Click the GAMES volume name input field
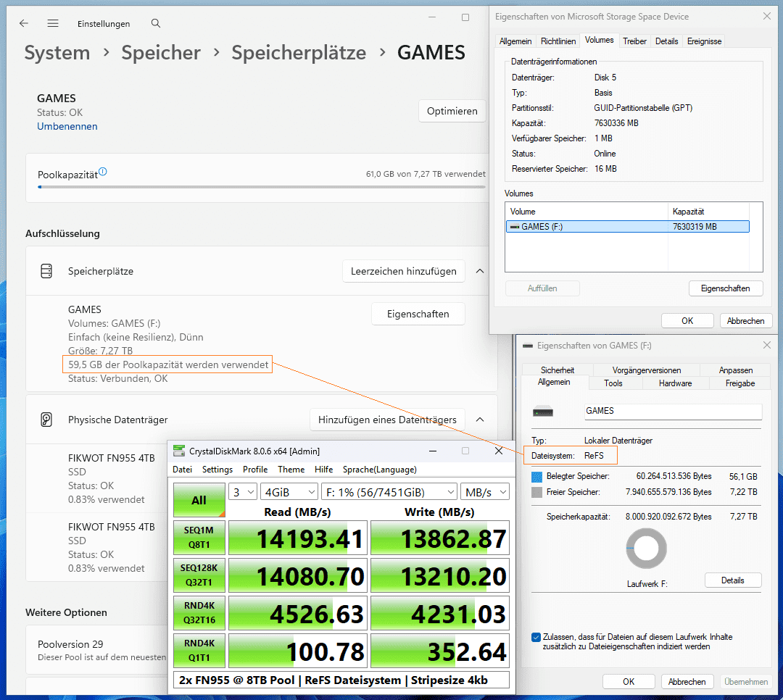Viewport: 783px width, 700px height. coord(673,412)
